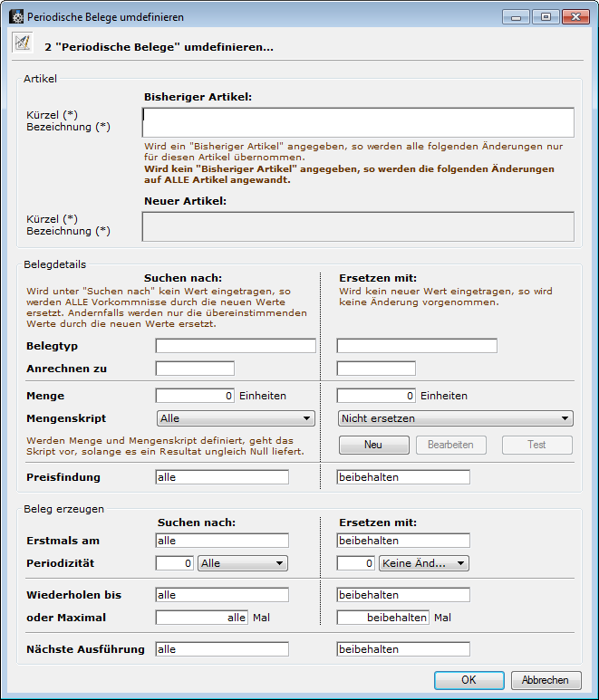The width and height of the screenshot is (599, 700).
Task: Click the Nächste Ausführung search field
Action: point(222,649)
